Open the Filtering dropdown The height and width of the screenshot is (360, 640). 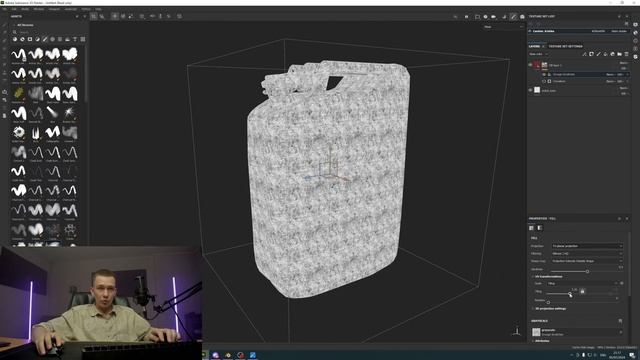[x=587, y=253]
